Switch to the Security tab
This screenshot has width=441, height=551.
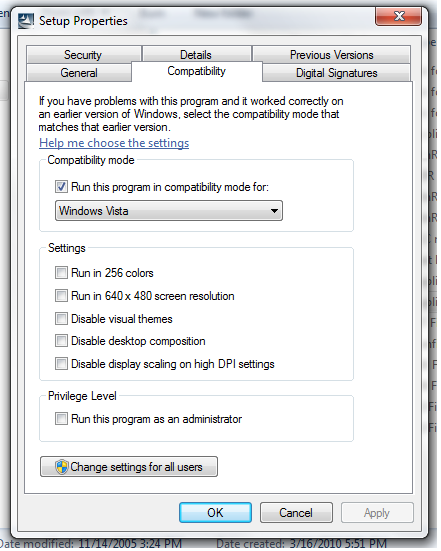pyautogui.click(x=84, y=54)
